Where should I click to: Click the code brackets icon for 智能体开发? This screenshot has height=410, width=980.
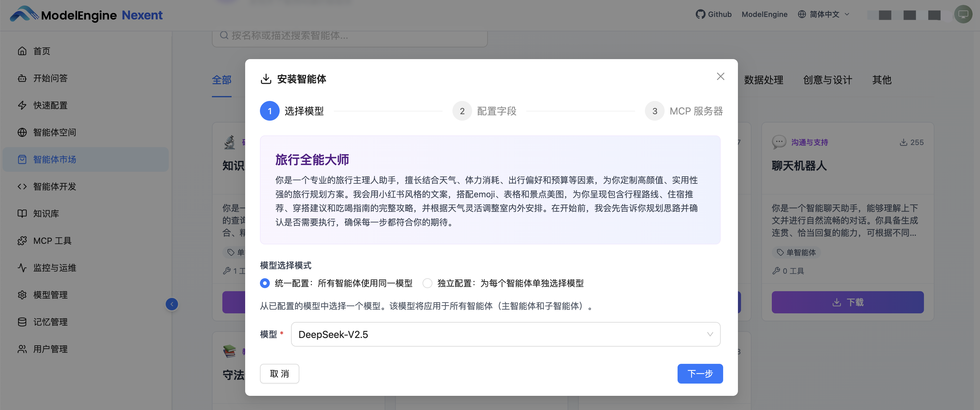pyautogui.click(x=22, y=186)
